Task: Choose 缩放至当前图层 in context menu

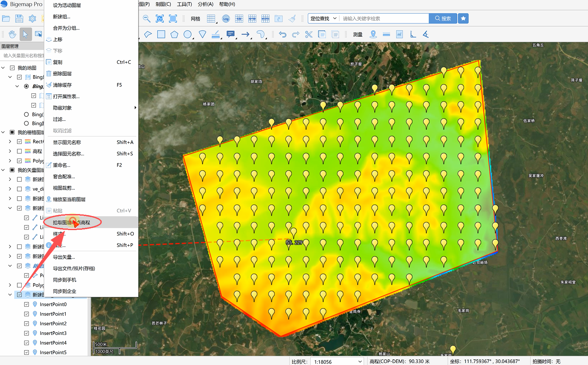Action: pos(91,199)
